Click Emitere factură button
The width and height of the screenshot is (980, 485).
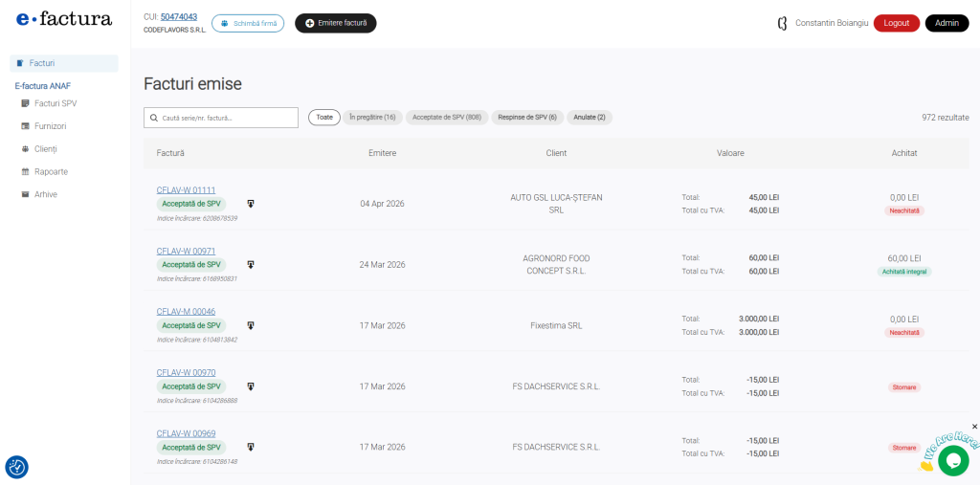[335, 23]
